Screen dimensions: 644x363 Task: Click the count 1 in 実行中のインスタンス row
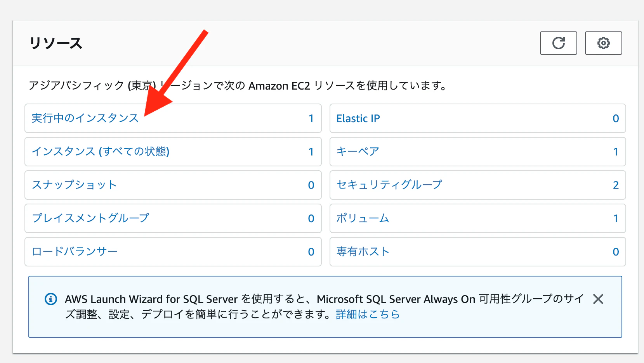311,118
